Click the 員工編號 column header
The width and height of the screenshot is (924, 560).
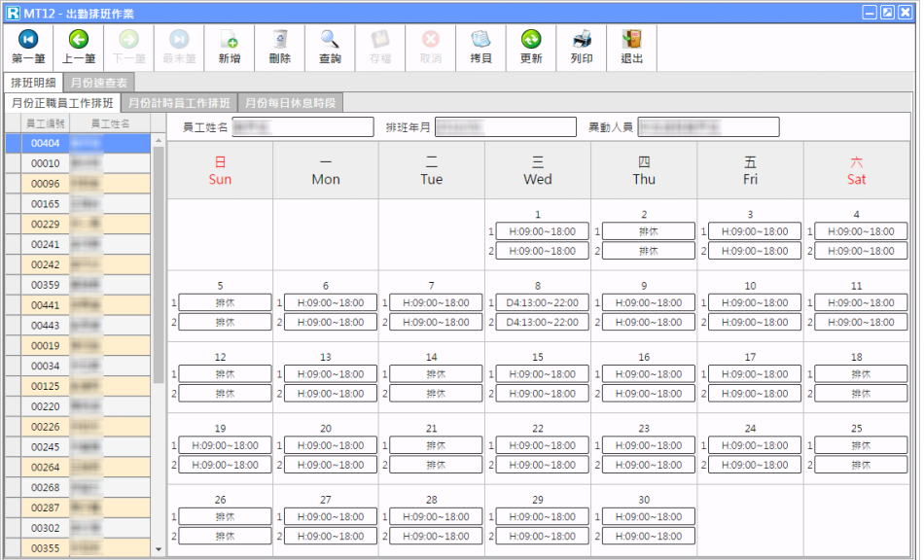[x=46, y=123]
